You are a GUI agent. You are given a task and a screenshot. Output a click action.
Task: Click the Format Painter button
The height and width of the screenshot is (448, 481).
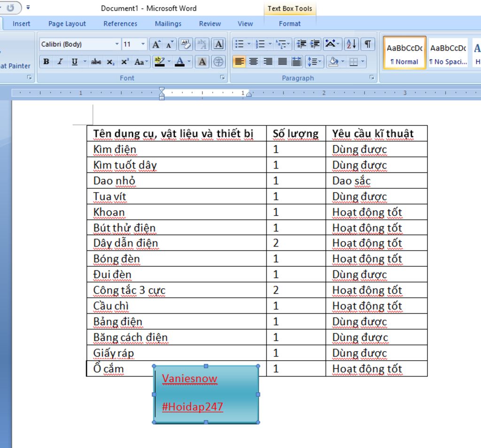click(x=15, y=66)
